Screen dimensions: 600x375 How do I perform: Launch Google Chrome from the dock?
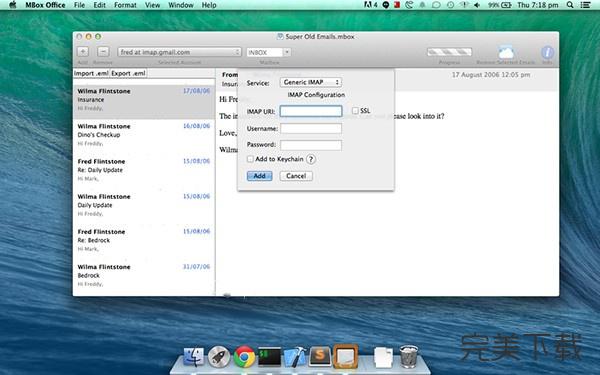coord(244,357)
